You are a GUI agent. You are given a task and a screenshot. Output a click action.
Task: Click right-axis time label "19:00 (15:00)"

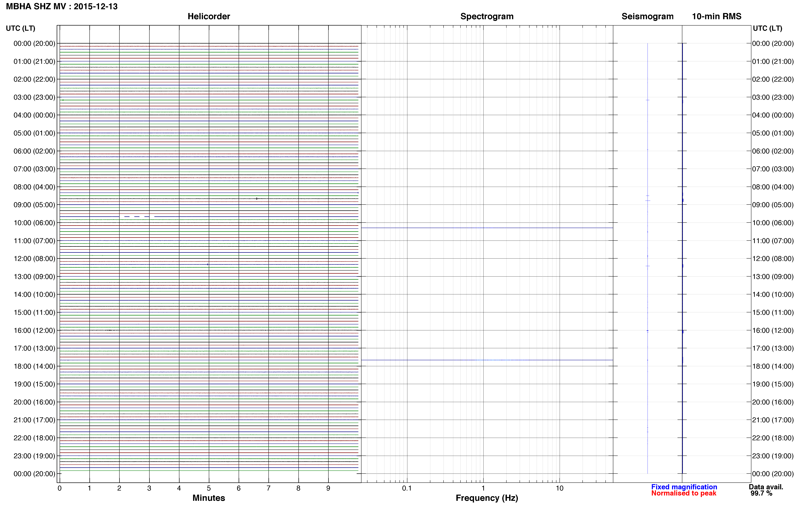pos(773,384)
